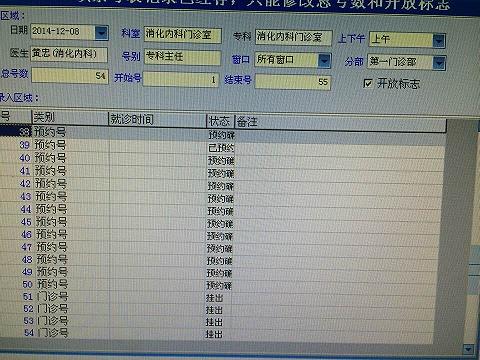Open the 分部 第一门诊部 dropdown arrow
This screenshot has width=480, height=360.
click(x=439, y=63)
